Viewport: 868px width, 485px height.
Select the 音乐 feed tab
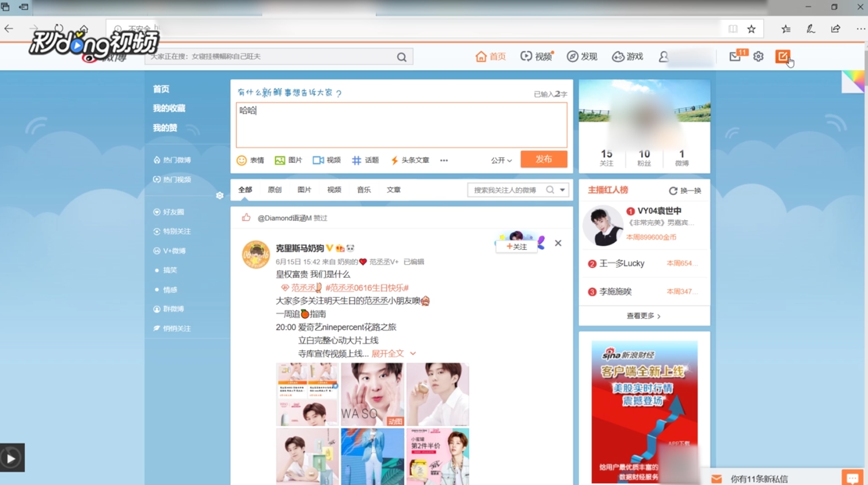[x=364, y=190]
